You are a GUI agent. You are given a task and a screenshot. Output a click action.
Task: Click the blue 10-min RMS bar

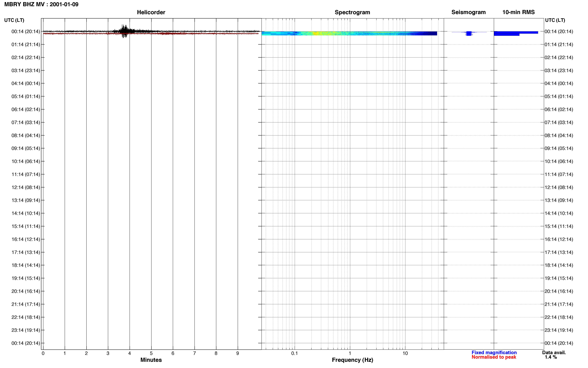click(516, 33)
